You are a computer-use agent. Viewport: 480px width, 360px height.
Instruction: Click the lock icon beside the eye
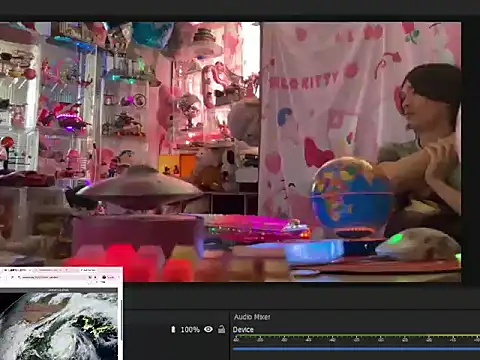[221, 329]
